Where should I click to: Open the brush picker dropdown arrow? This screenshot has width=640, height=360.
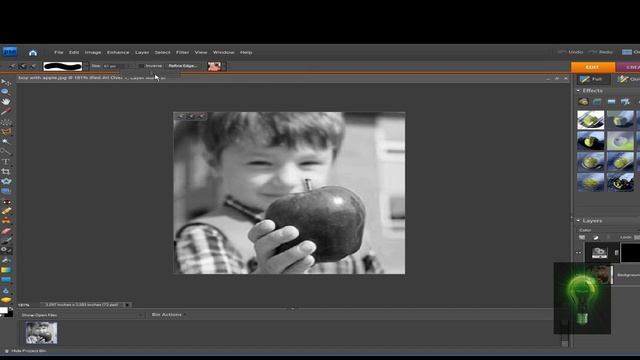(x=86, y=66)
